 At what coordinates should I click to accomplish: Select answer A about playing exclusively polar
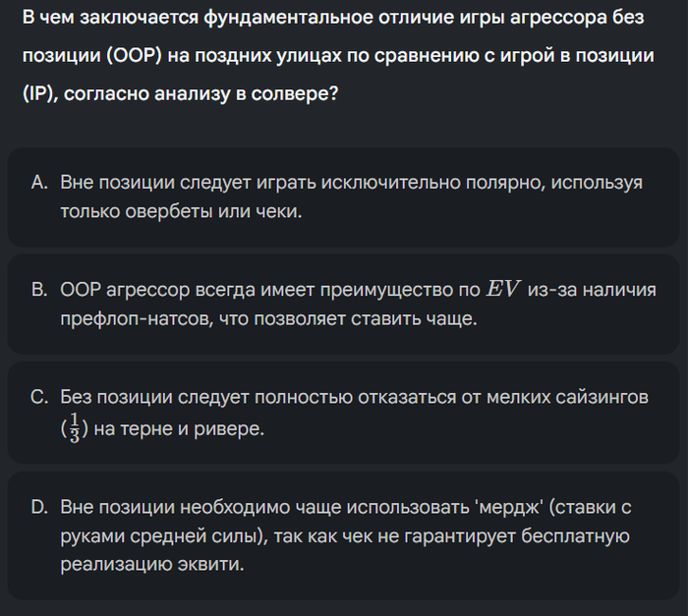pos(344,197)
